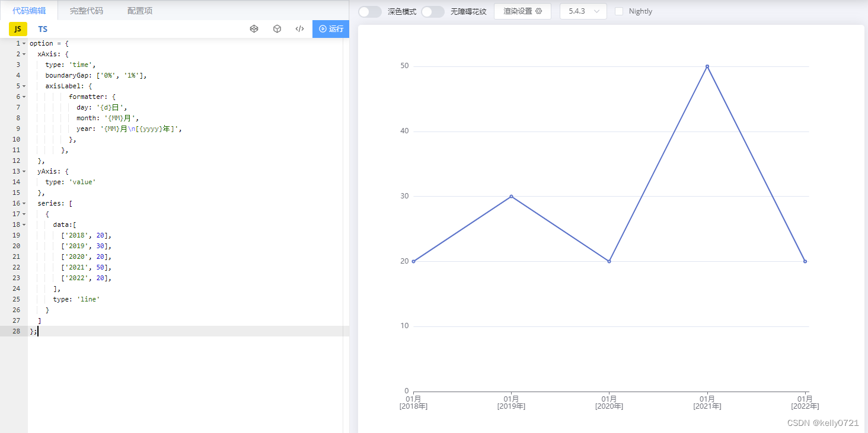Toggle 深色模式 dark mode switch

pos(370,12)
